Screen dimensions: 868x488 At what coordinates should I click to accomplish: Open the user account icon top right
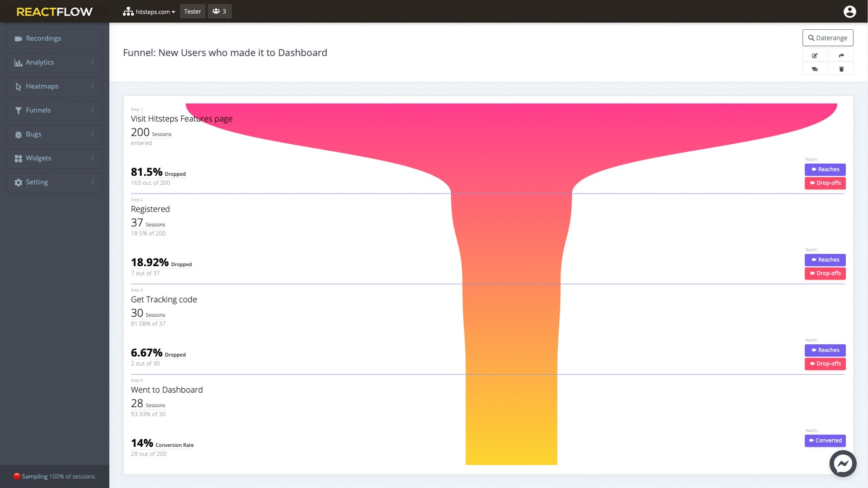(x=850, y=11)
